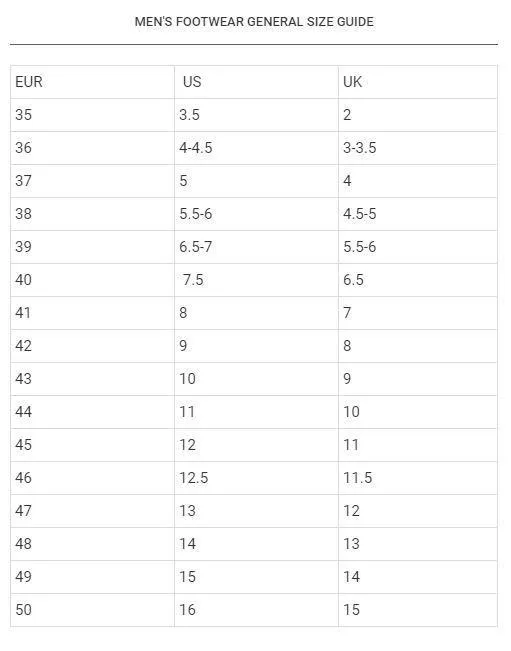Click the US 16 cell in EUR 50 row
Image resolution: width=511 pixels, height=651 pixels.
coord(256,610)
